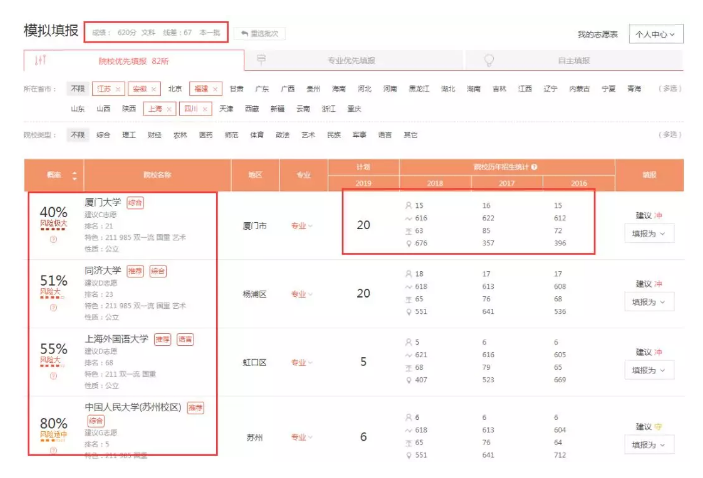Click the info icon beside 院校历年招生统计
The image size is (703, 478).
point(535,167)
